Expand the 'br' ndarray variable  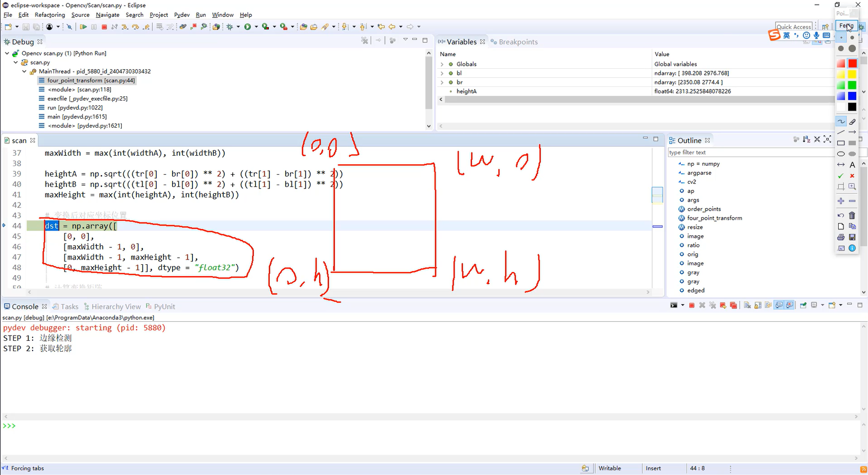442,83
